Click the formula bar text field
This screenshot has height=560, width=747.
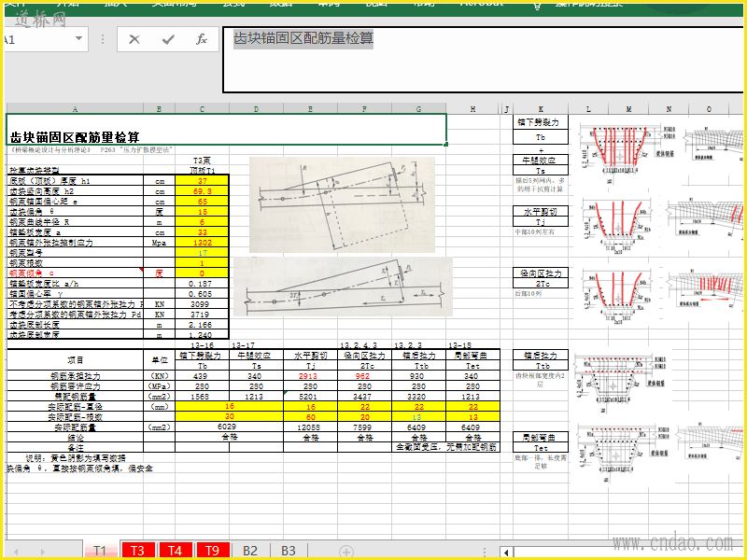[x=483, y=60]
